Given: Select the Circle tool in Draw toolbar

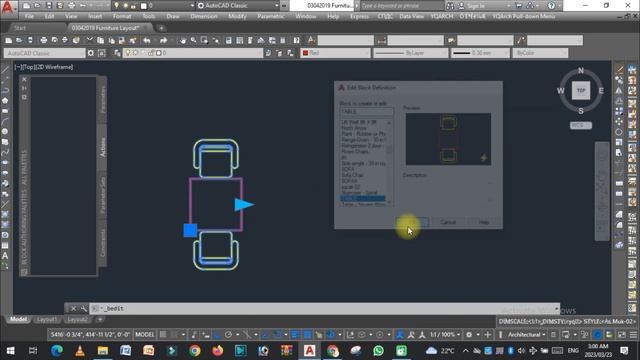Looking at the screenshot, I should 5,131.
